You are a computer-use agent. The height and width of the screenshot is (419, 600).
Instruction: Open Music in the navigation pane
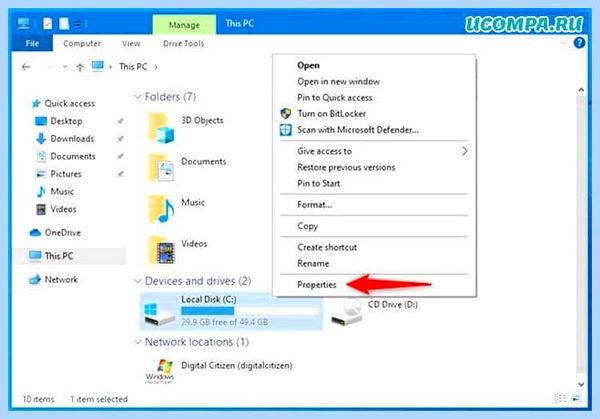[x=62, y=191]
